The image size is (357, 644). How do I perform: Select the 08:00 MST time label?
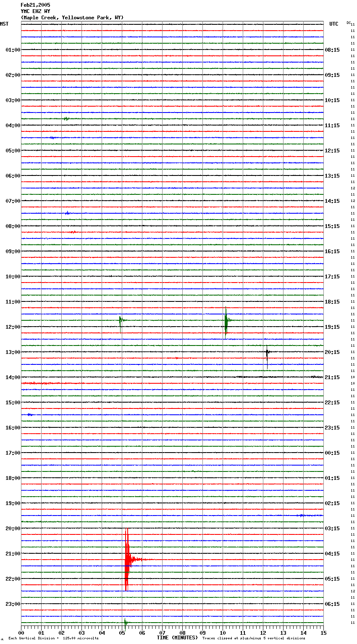point(13,226)
